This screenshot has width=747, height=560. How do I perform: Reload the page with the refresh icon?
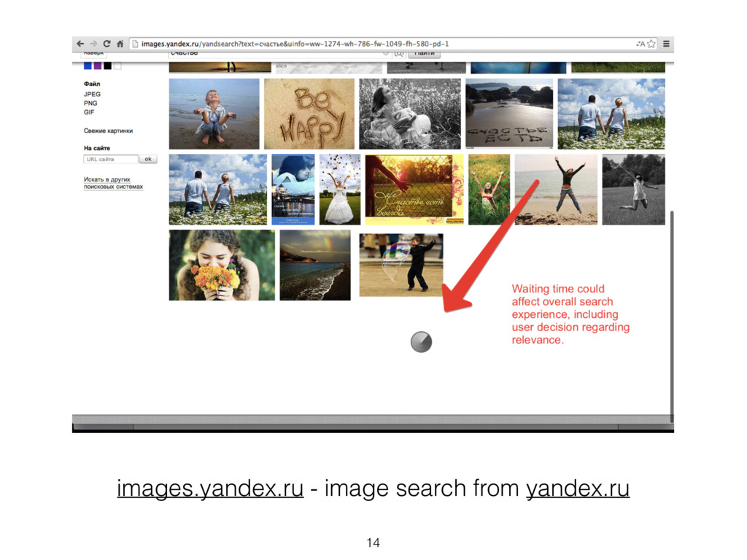pyautogui.click(x=107, y=43)
